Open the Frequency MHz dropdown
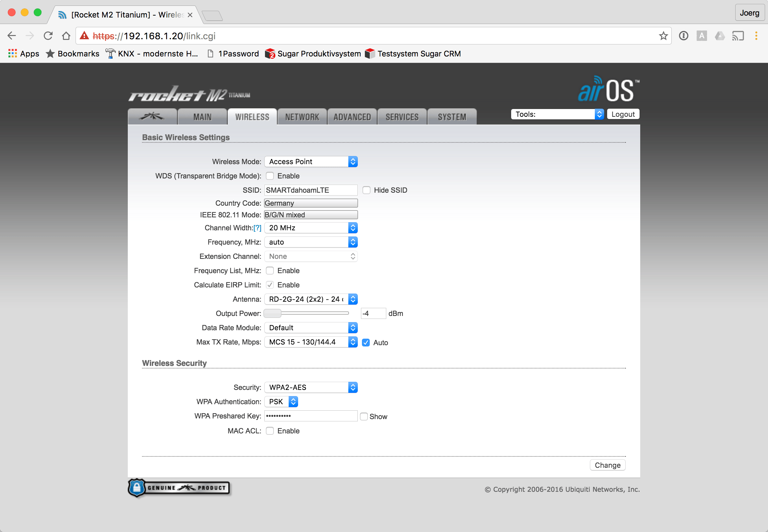 pyautogui.click(x=311, y=242)
